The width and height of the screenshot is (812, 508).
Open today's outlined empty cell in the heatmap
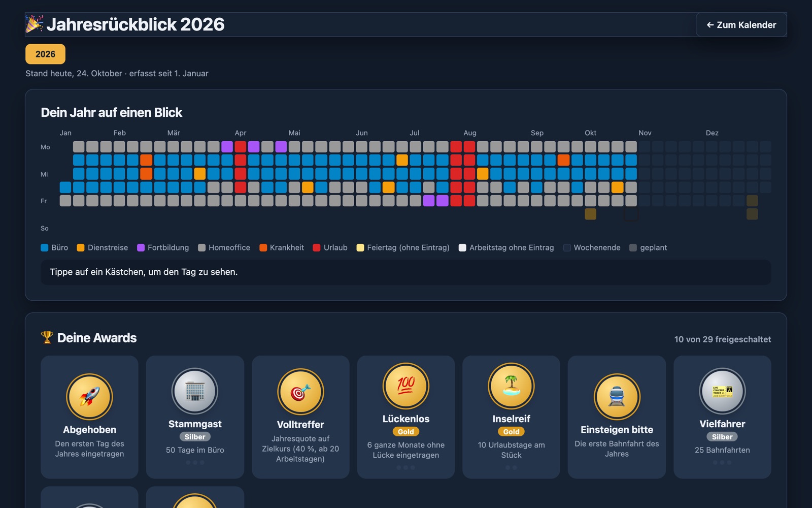pyautogui.click(x=631, y=214)
